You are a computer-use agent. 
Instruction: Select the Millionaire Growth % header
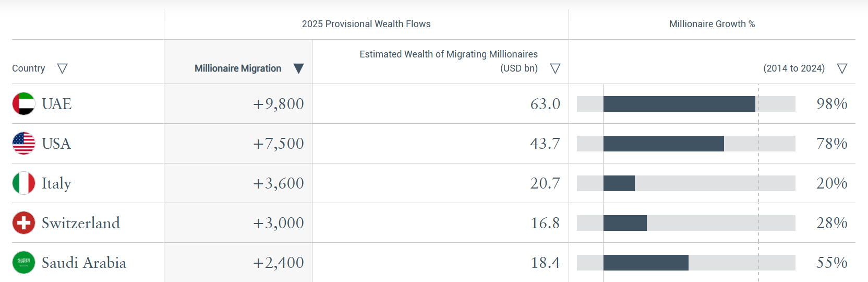(x=712, y=24)
